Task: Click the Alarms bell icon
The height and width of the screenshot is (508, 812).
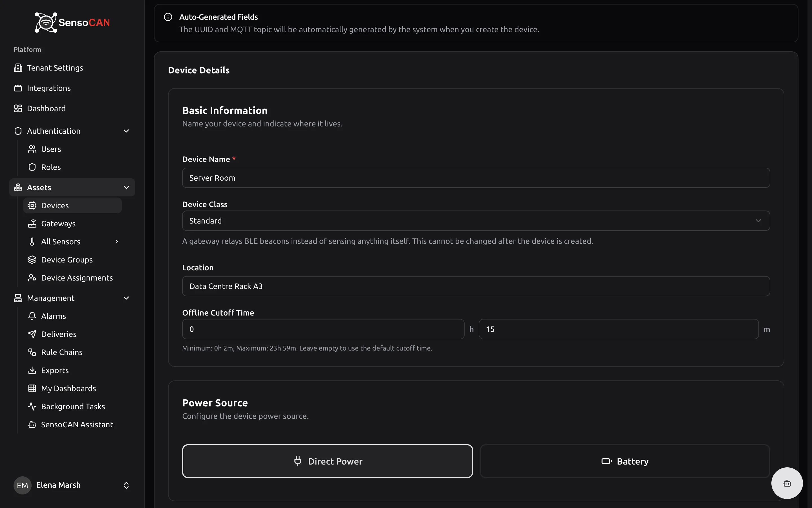Action: tap(32, 316)
